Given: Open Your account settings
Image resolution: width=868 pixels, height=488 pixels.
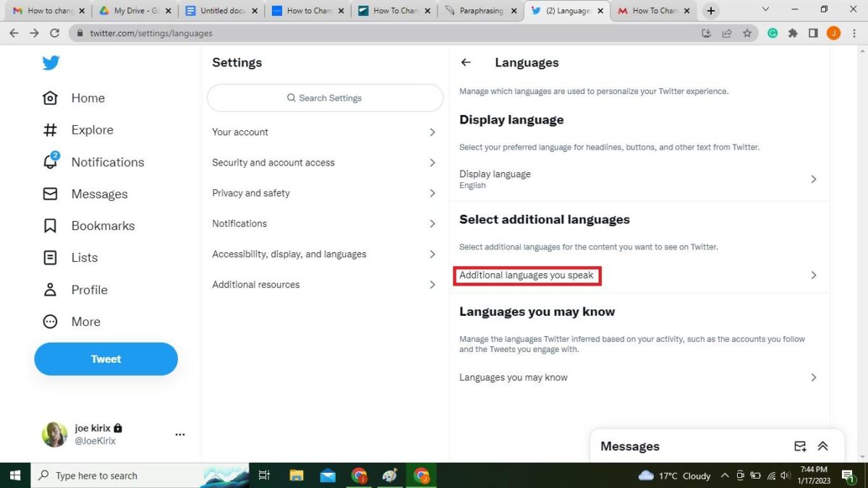Looking at the screenshot, I should coord(325,132).
